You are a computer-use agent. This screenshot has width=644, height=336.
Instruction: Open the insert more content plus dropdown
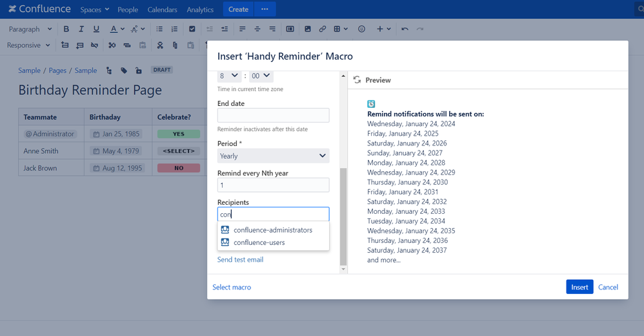pyautogui.click(x=383, y=29)
